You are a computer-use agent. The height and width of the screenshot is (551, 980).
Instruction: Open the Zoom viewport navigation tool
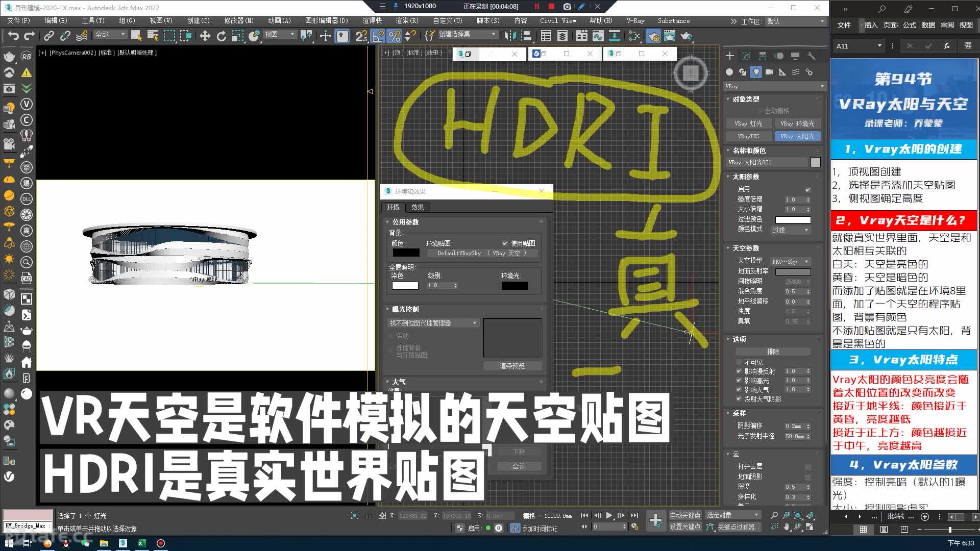point(774,515)
